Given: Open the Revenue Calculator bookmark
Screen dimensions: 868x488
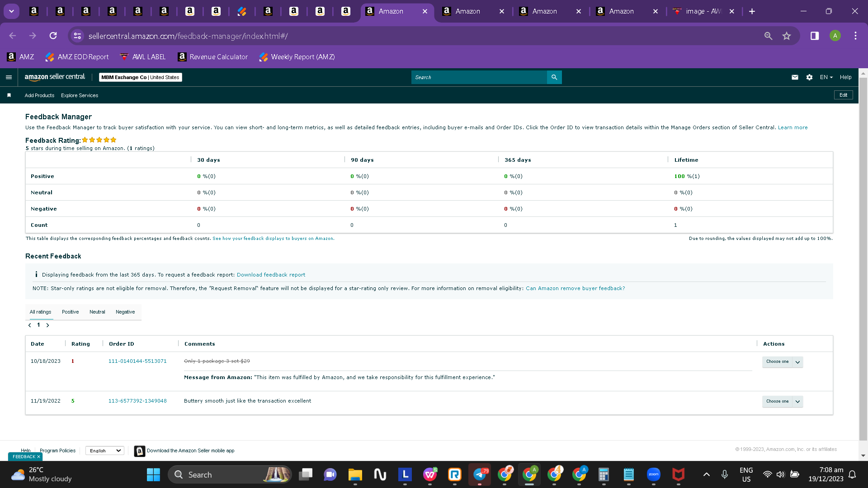Looking at the screenshot, I should [x=213, y=57].
